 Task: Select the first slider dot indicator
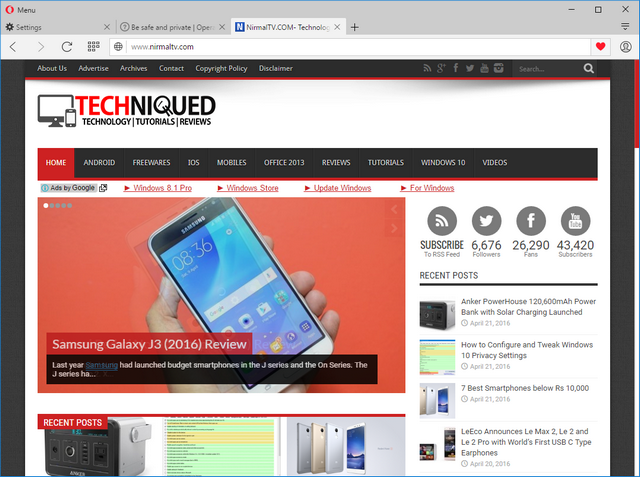click(x=46, y=206)
